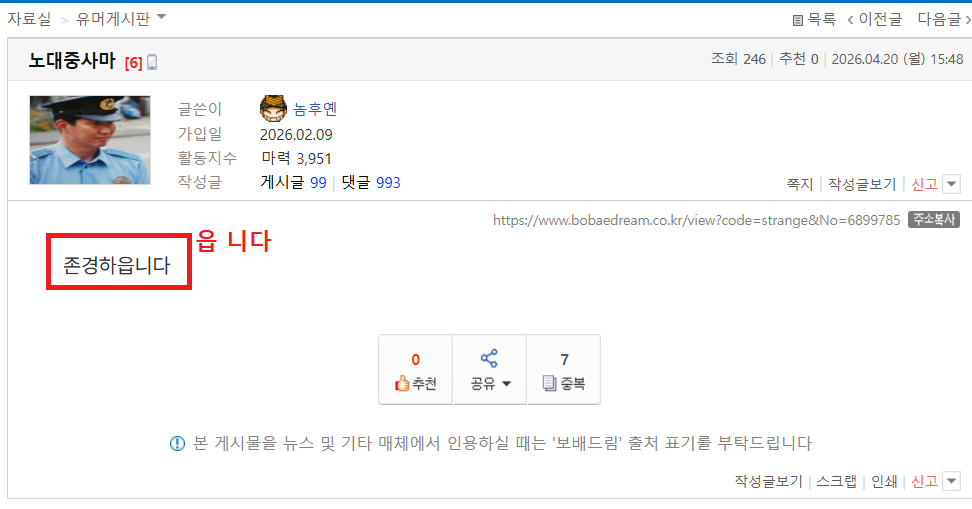Click the share network icon

tap(489, 358)
